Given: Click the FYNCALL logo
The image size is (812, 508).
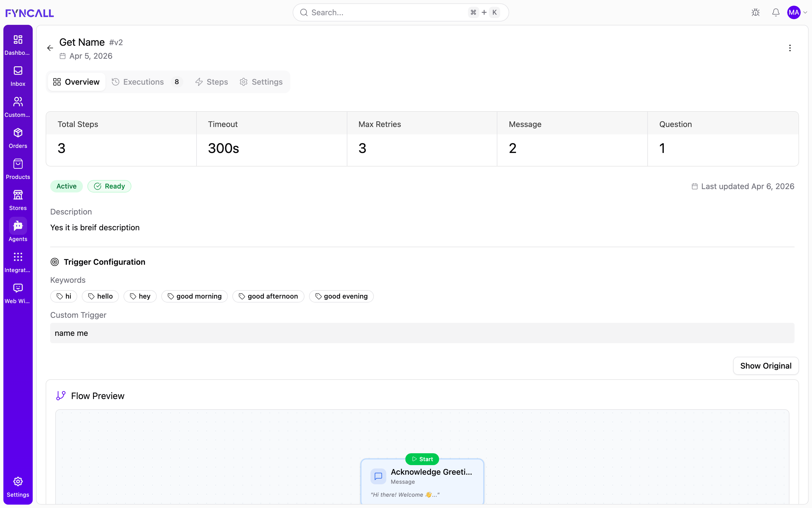Looking at the screenshot, I should 30,13.
